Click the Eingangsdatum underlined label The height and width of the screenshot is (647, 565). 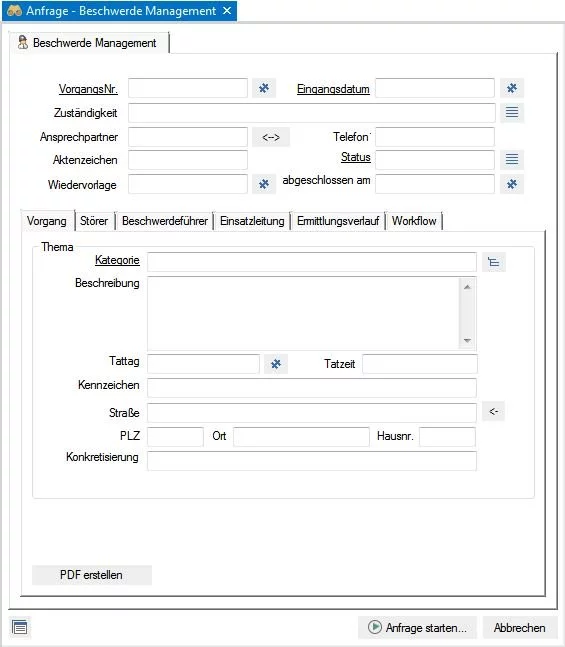pyautogui.click(x=333, y=89)
